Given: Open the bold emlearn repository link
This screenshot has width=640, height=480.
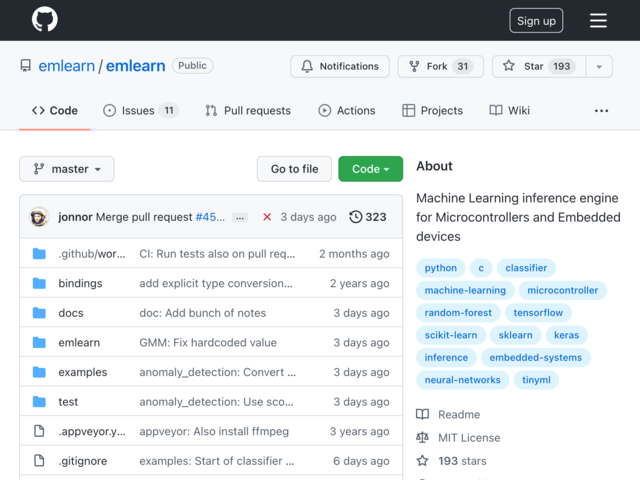Looking at the screenshot, I should pyautogui.click(x=136, y=66).
